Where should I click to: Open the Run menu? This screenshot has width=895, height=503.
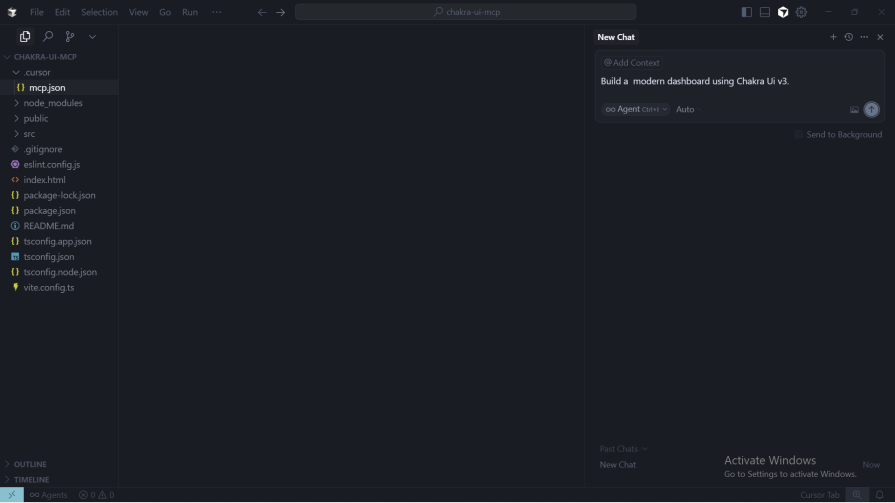(x=189, y=12)
